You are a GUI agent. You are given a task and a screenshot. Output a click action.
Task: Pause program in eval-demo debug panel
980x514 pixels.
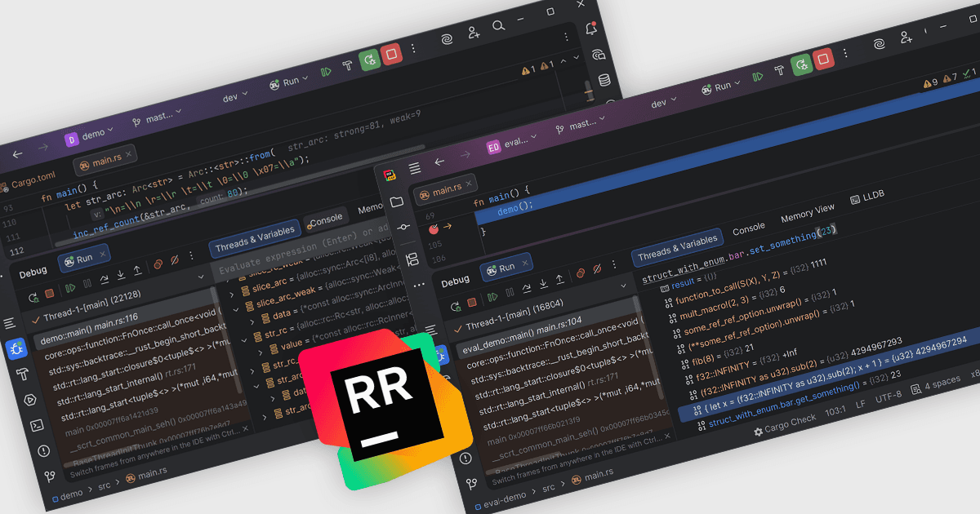[x=510, y=293]
